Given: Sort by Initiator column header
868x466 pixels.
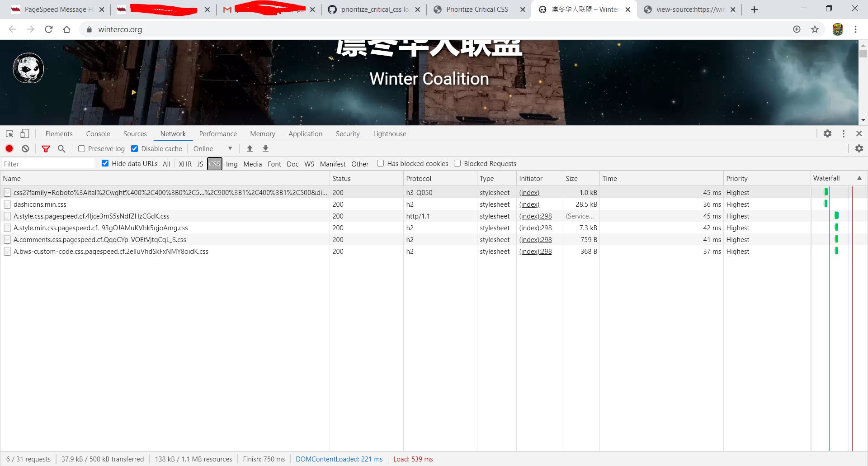Looking at the screenshot, I should [539, 178].
